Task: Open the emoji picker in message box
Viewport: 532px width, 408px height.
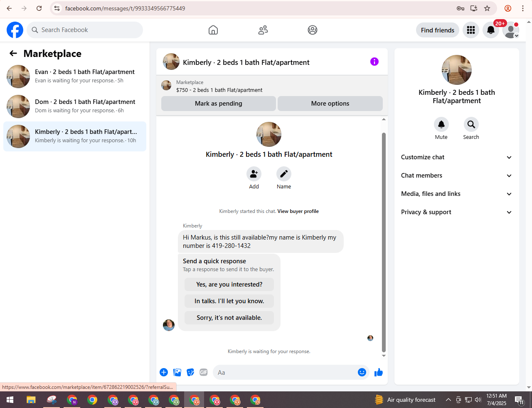Action: pyautogui.click(x=362, y=372)
